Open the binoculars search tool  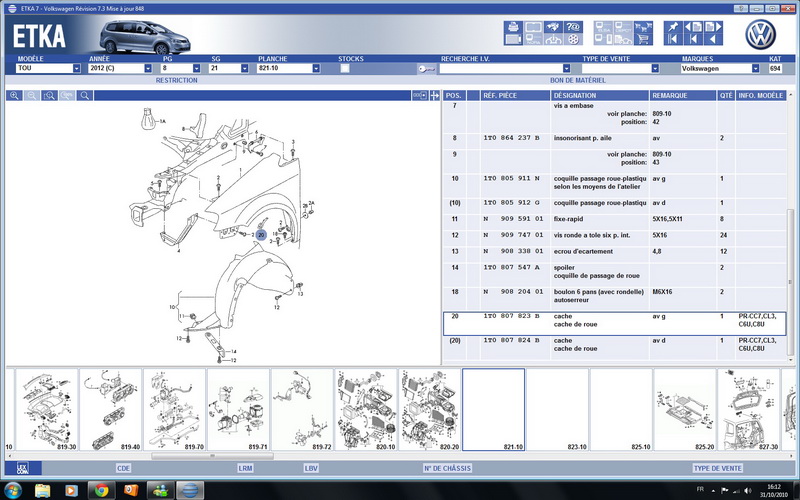(553, 27)
